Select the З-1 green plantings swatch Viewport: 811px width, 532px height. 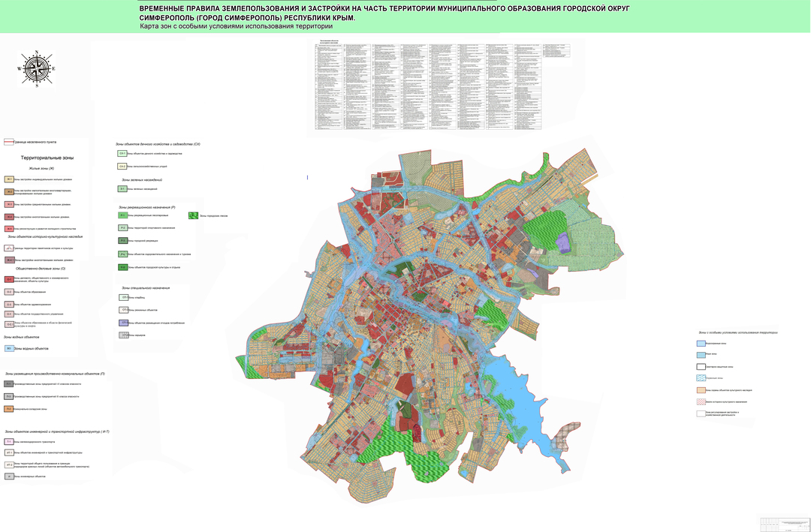pos(121,189)
